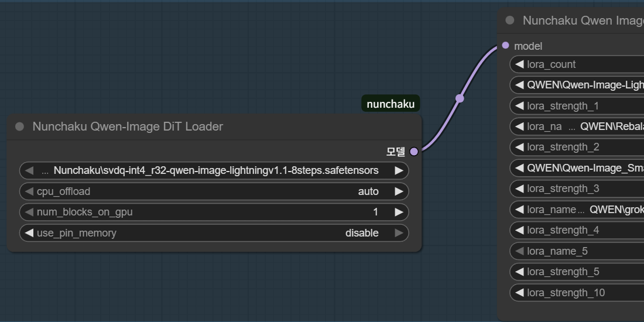Decrease lora_strength_2 with left arrow

tap(519, 147)
